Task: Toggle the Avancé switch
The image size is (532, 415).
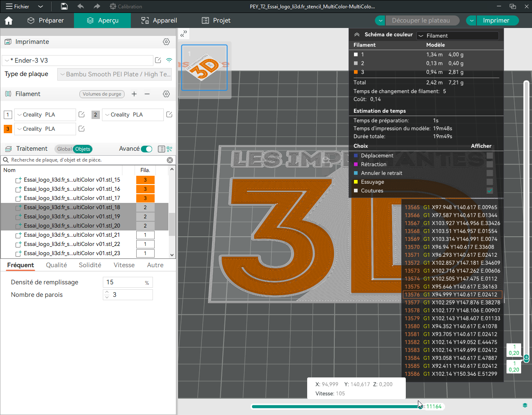Action: (147, 149)
